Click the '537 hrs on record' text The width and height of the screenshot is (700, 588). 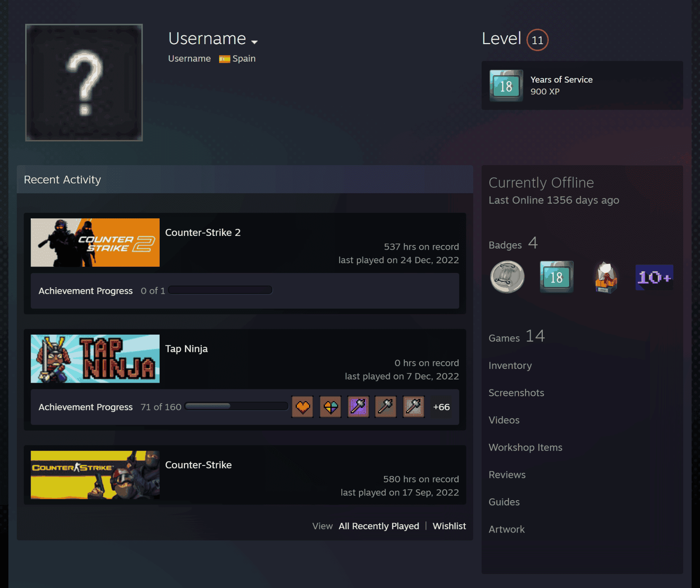point(421,247)
